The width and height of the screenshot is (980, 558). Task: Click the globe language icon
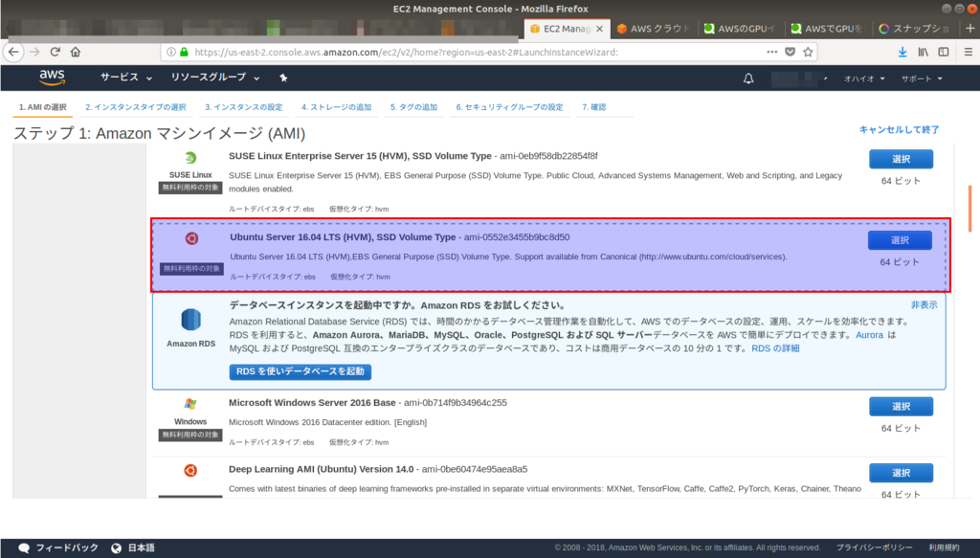(x=116, y=548)
